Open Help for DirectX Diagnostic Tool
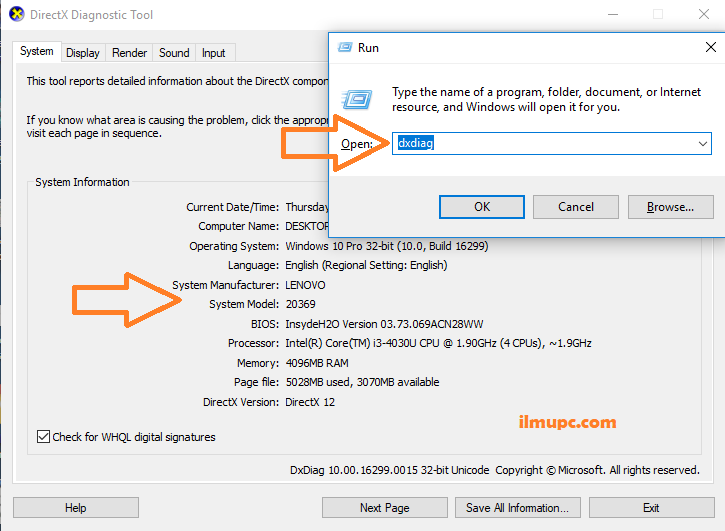The image size is (725, 531). [x=75, y=508]
